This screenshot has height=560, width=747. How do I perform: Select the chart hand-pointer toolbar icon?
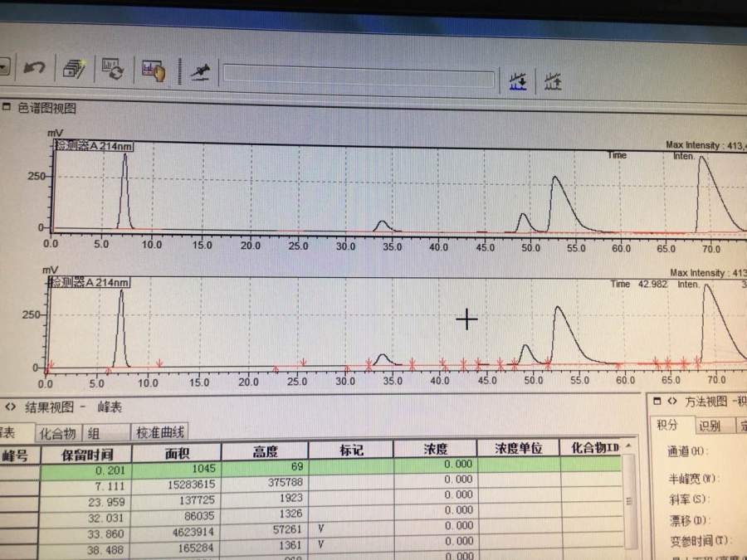pyautogui.click(x=154, y=71)
